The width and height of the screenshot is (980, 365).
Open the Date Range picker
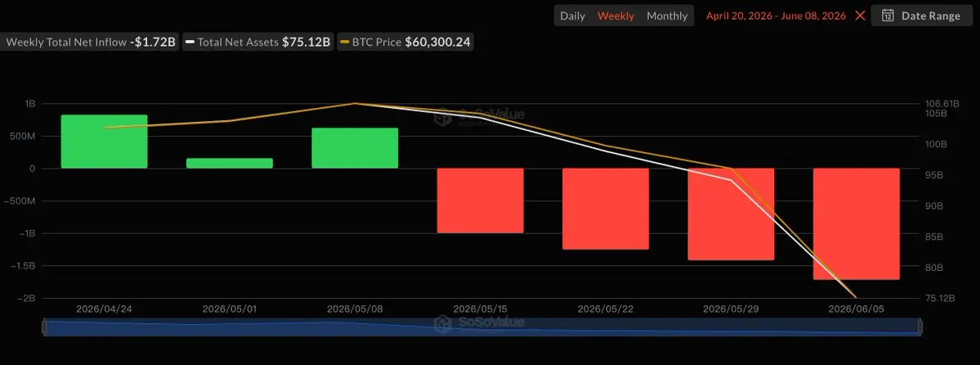pyautogui.click(x=920, y=16)
